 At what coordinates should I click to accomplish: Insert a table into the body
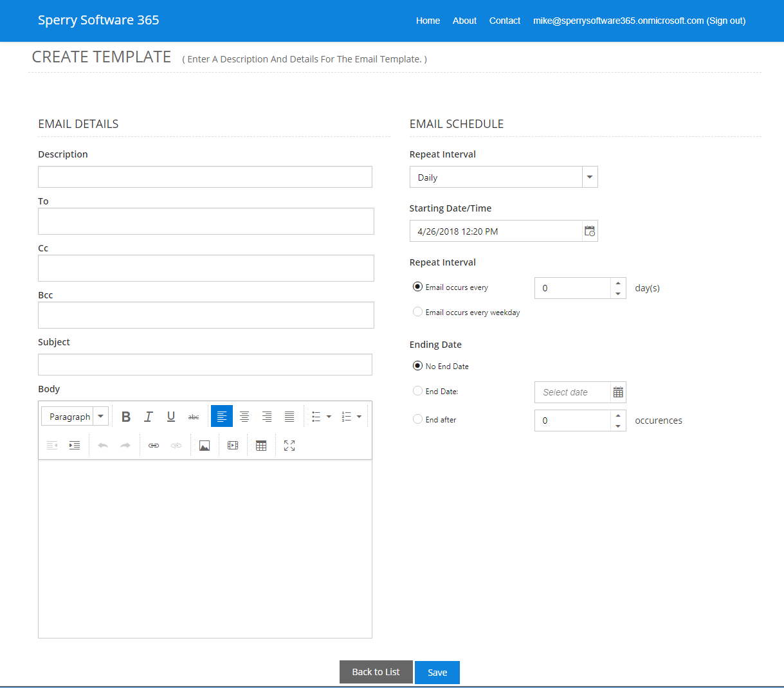click(261, 446)
